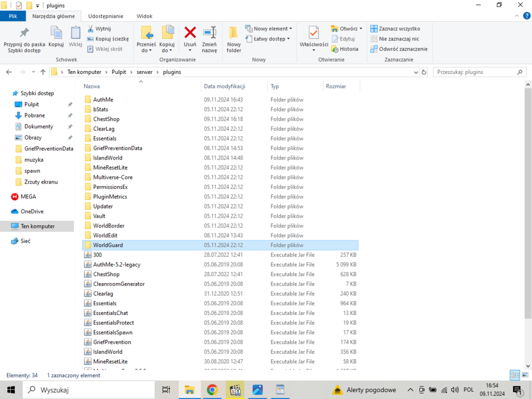
Task: Go up one folder level
Action: [x=43, y=72]
